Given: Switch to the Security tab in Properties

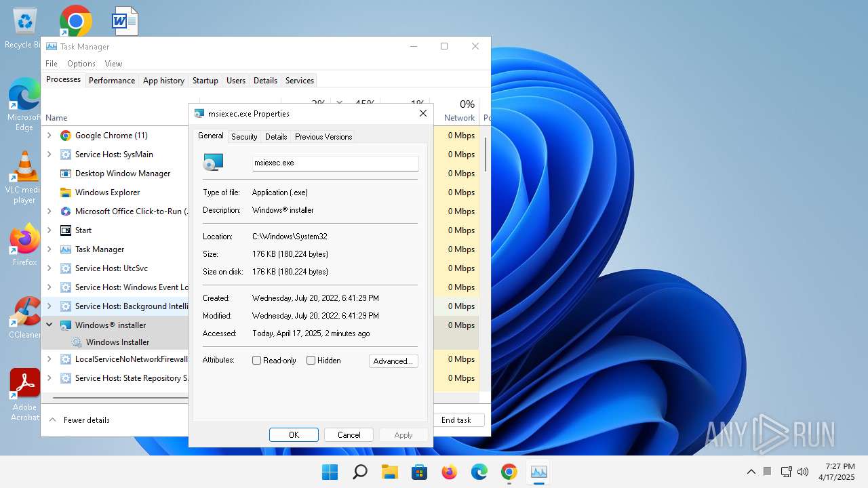Looking at the screenshot, I should pos(244,137).
